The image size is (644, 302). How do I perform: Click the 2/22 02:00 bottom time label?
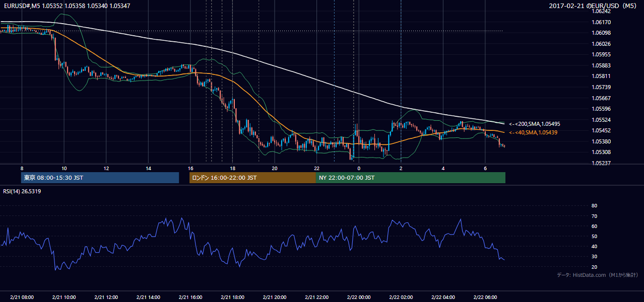click(401, 297)
